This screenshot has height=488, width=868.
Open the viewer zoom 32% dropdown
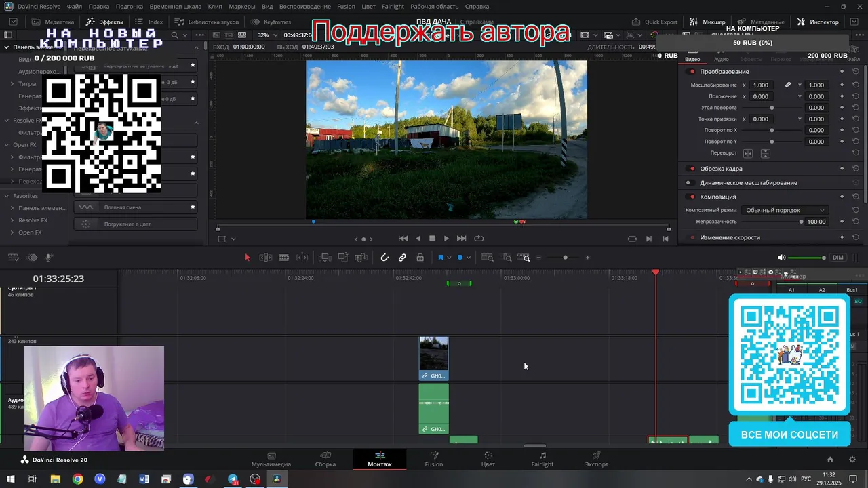(267, 35)
